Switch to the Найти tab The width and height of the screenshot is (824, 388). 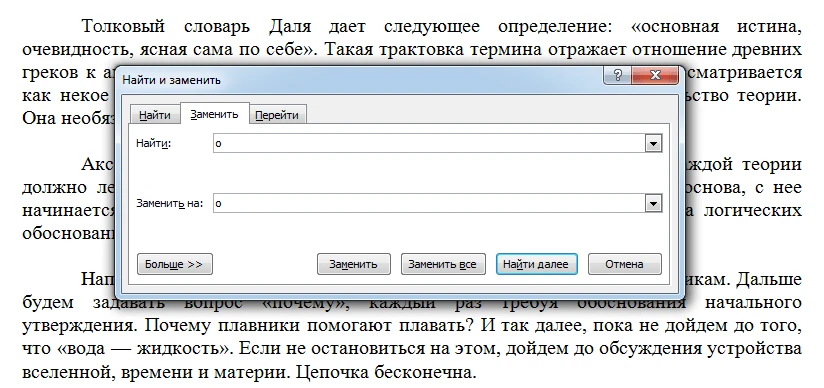pyautogui.click(x=154, y=115)
